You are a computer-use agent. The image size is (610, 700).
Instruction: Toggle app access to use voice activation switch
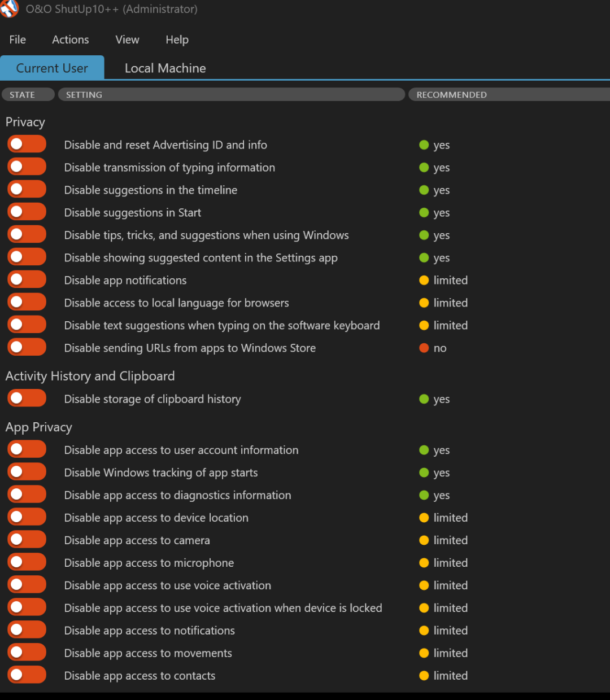(27, 585)
